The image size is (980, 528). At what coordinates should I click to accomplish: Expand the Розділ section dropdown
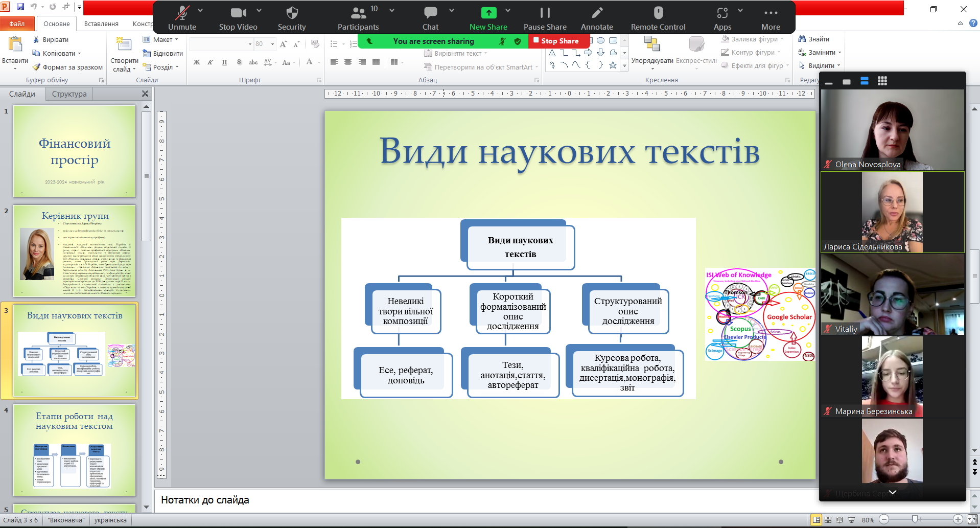tap(160, 67)
